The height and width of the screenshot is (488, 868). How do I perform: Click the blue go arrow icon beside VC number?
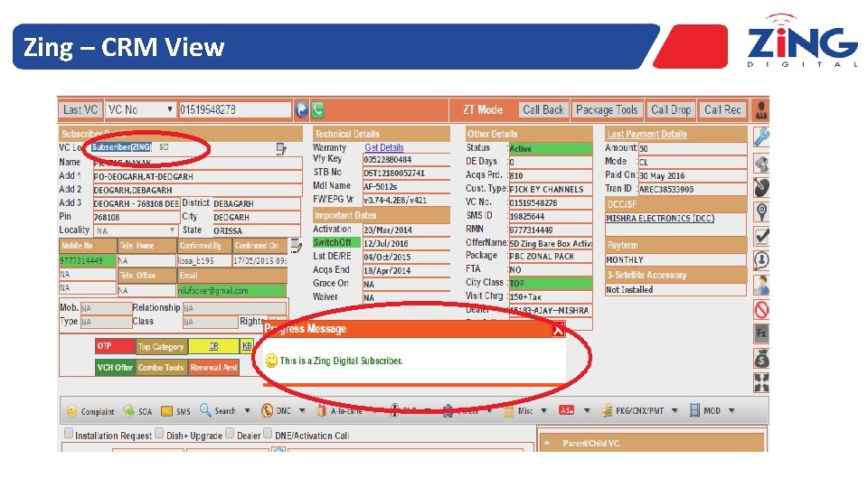[x=301, y=109]
